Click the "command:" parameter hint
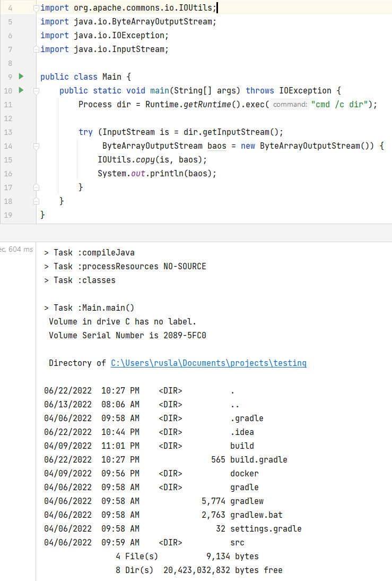The width and height of the screenshot is (392, 581). (290, 105)
